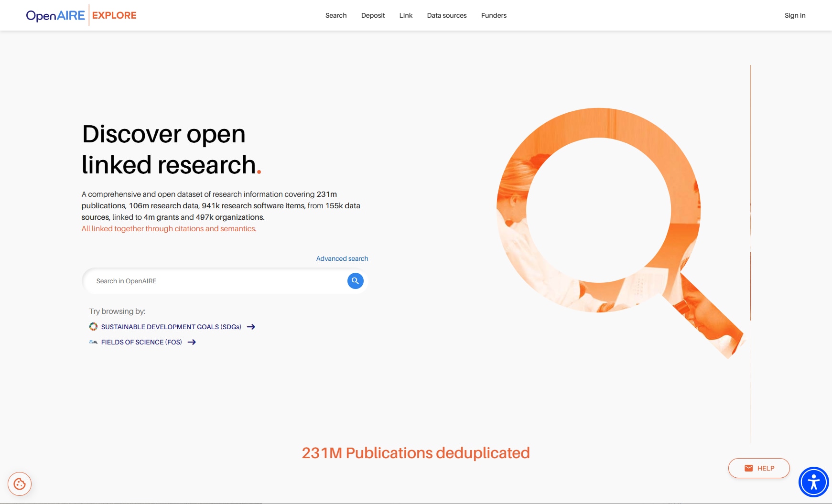
Task: Open the Deposit menu
Action: (373, 15)
